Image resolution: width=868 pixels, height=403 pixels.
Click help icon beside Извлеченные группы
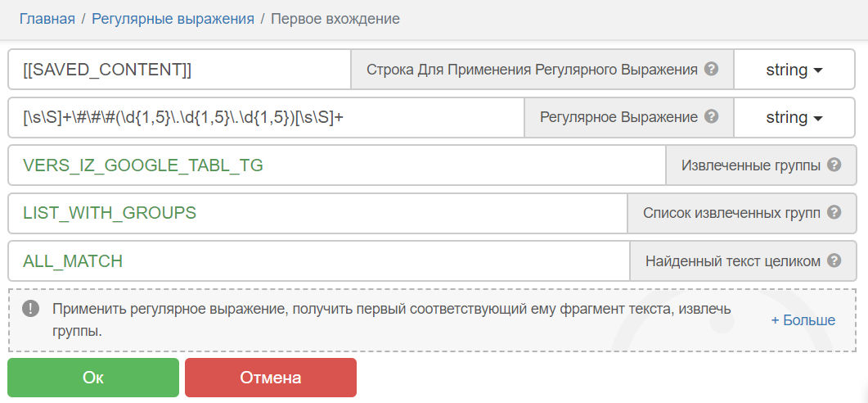click(x=834, y=165)
